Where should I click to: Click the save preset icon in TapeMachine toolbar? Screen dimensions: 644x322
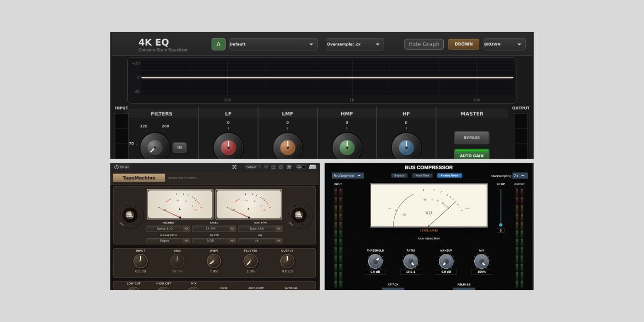[x=273, y=167]
